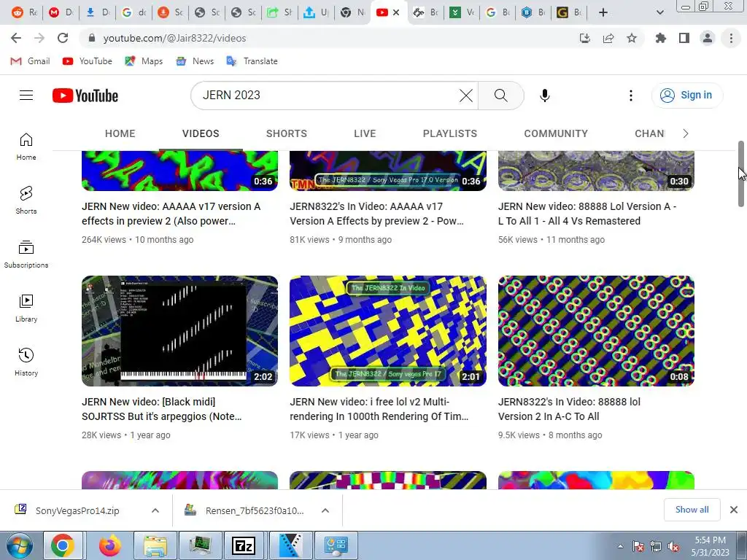Switch to the HOME channel tab

tap(120, 134)
